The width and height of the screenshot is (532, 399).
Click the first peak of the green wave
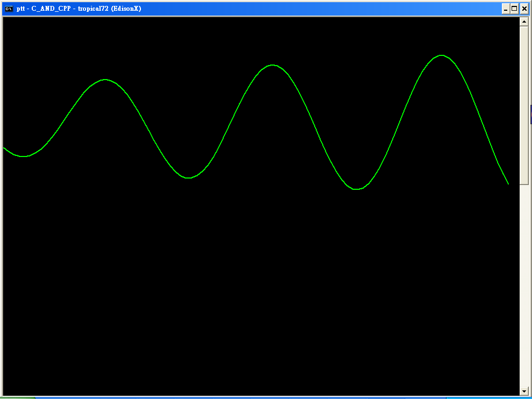[105, 80]
